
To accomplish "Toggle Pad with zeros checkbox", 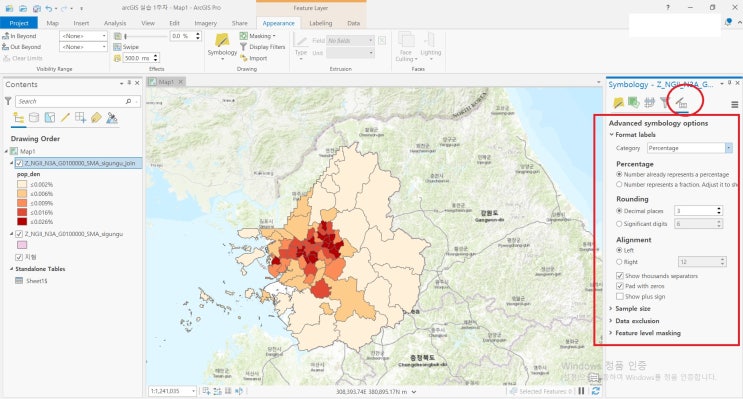I will [619, 286].
